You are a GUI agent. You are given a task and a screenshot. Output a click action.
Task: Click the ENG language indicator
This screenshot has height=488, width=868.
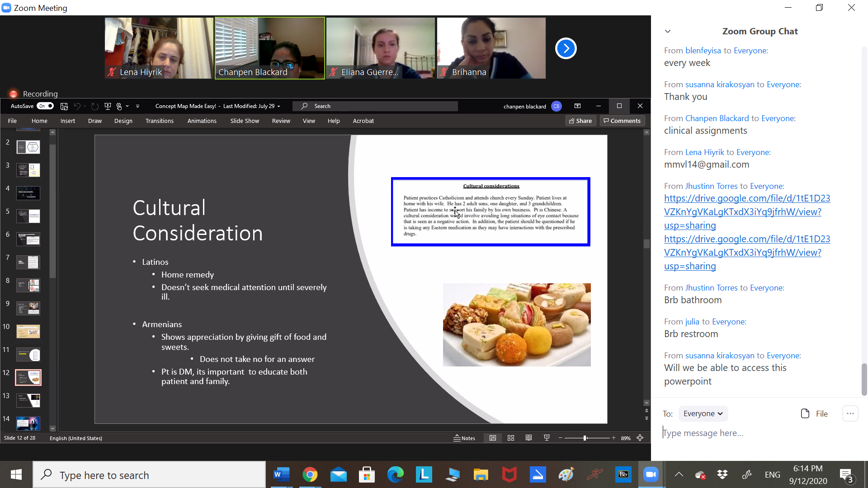click(773, 474)
